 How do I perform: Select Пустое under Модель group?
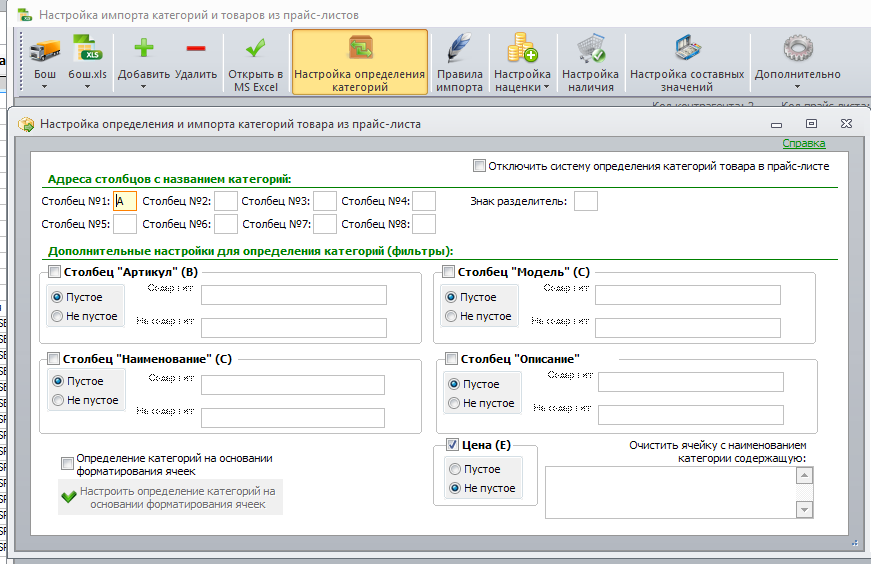click(x=451, y=297)
